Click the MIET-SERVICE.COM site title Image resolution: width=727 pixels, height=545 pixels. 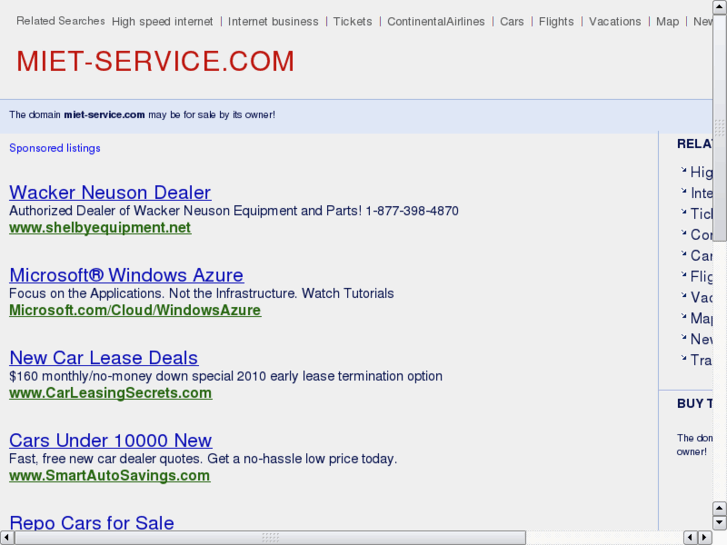155,61
